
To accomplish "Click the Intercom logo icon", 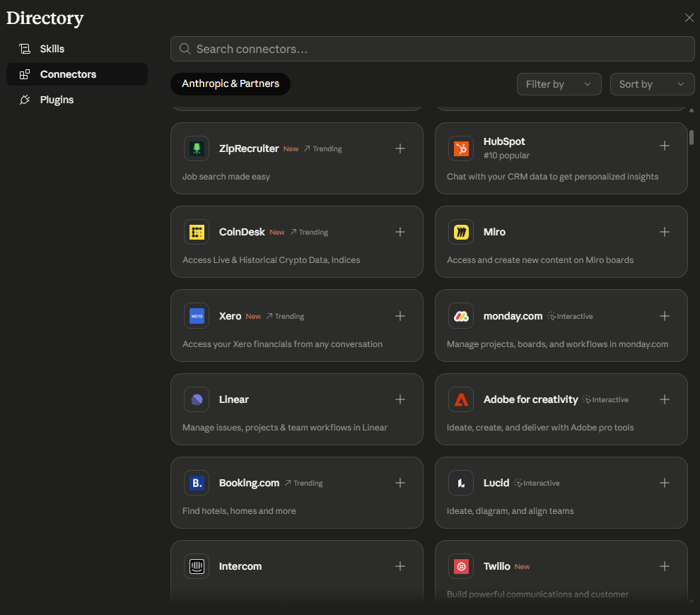I will click(x=197, y=566).
